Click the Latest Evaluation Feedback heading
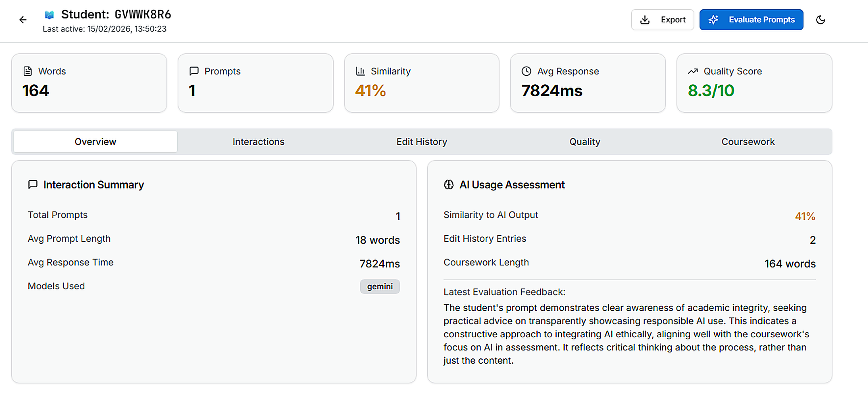 (x=504, y=292)
